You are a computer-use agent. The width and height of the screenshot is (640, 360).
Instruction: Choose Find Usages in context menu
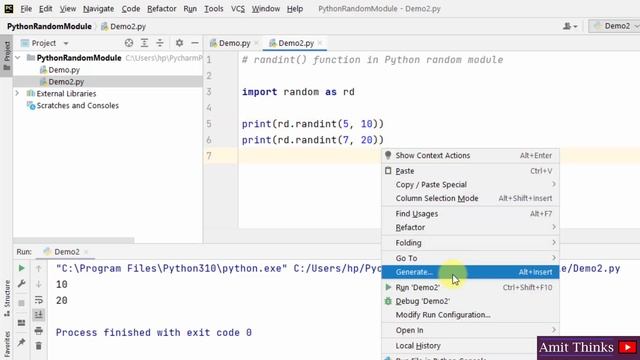point(470,214)
